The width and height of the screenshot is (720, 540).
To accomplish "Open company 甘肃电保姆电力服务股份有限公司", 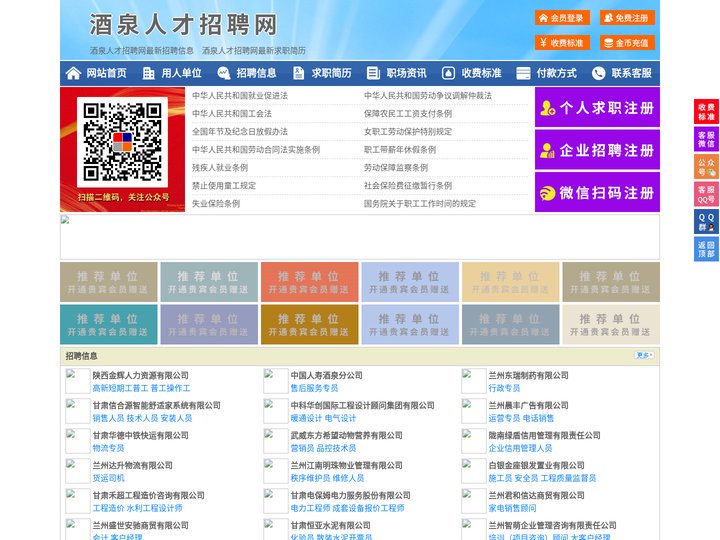I will pos(351,495).
